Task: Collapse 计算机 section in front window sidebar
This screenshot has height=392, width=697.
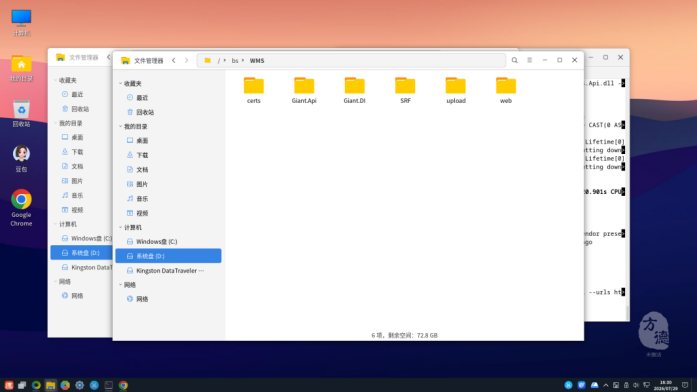Action: (120, 227)
